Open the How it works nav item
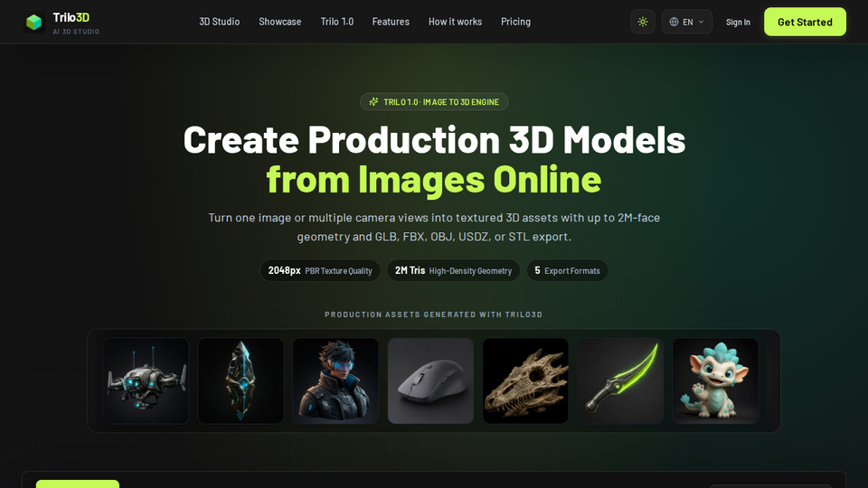This screenshot has height=488, width=868. tap(455, 22)
